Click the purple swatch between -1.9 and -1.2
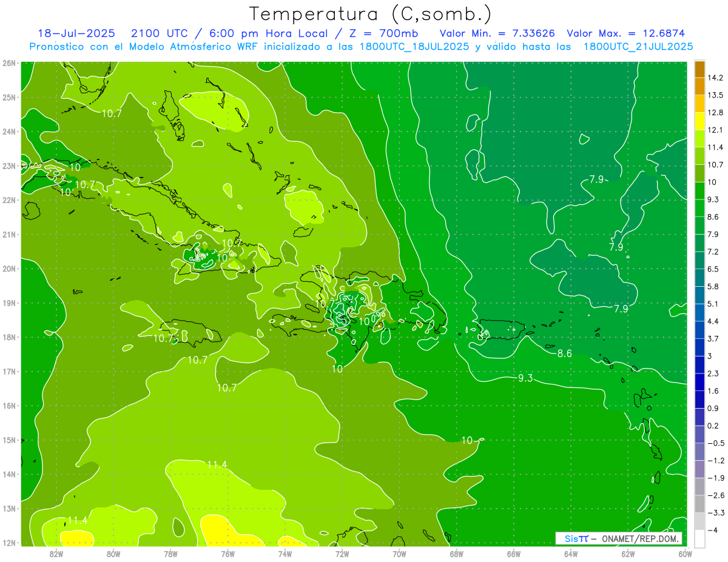728x562 pixels. click(x=699, y=469)
